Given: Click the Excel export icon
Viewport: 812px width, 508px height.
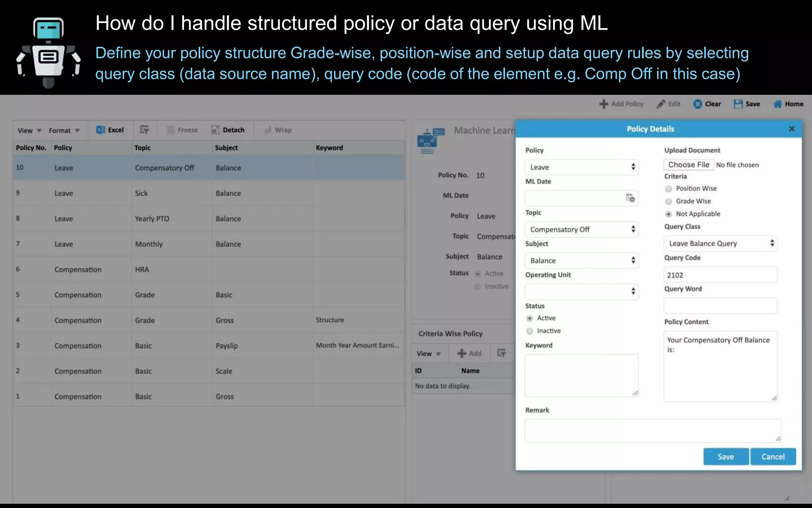Looking at the screenshot, I should [x=101, y=130].
